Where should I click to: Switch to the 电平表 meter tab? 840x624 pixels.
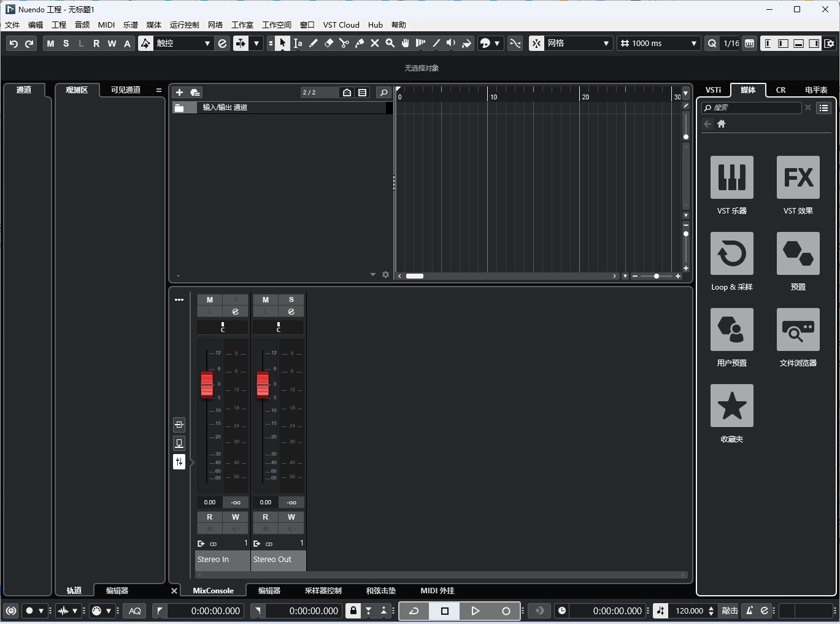tap(816, 90)
